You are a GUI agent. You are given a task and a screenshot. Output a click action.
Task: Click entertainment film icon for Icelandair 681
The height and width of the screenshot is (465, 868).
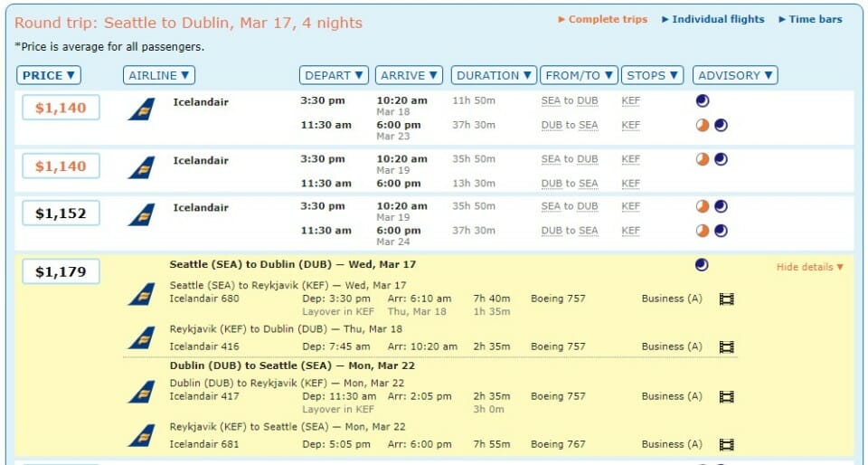(726, 444)
